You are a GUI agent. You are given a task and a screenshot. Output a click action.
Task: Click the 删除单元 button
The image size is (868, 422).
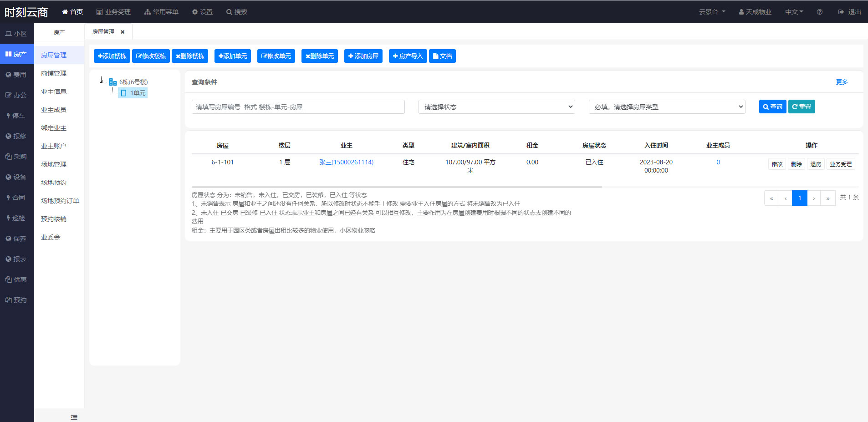point(320,56)
